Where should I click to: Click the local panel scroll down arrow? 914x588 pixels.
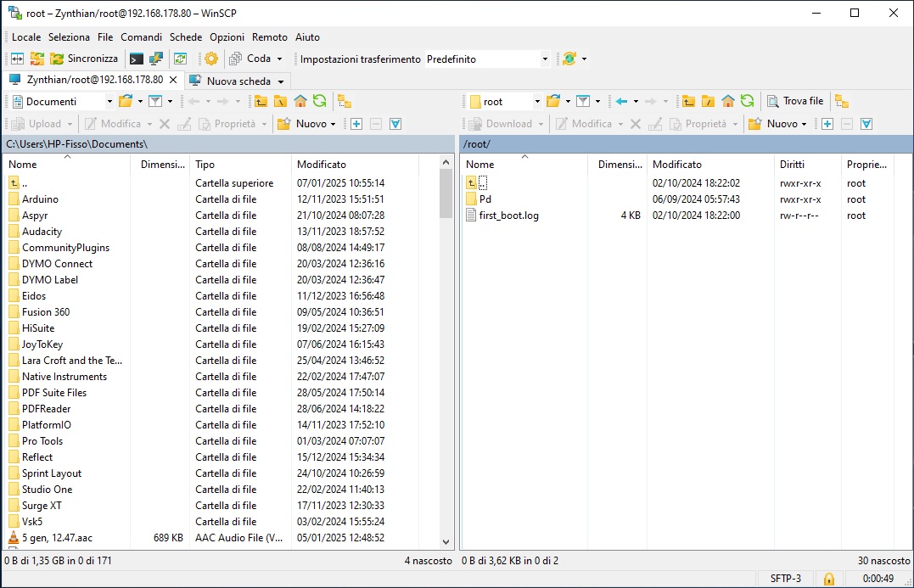pos(446,542)
